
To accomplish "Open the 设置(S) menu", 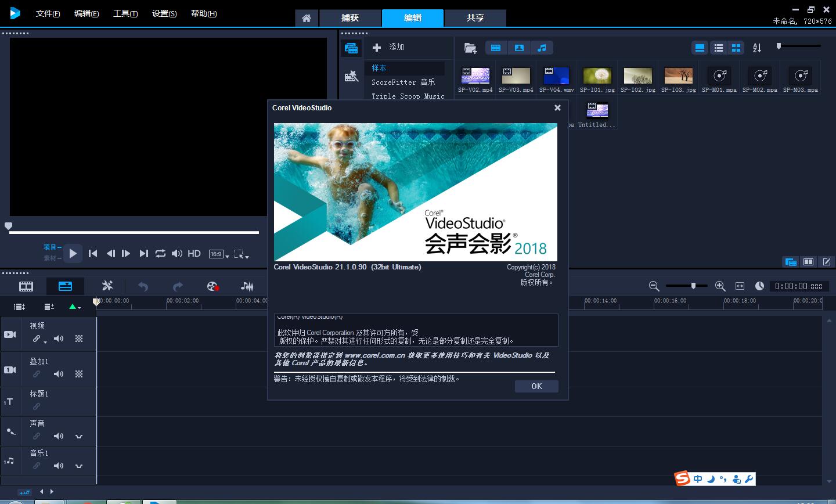I will point(164,13).
